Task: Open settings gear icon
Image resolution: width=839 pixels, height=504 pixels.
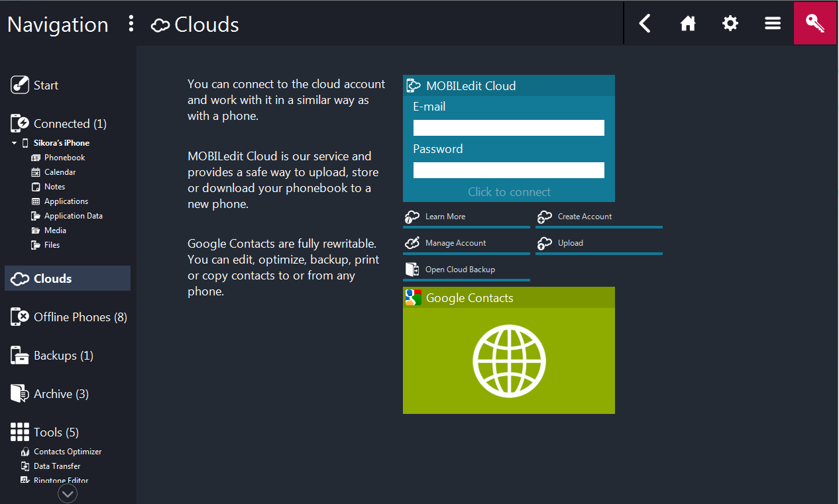Action: 730,24
